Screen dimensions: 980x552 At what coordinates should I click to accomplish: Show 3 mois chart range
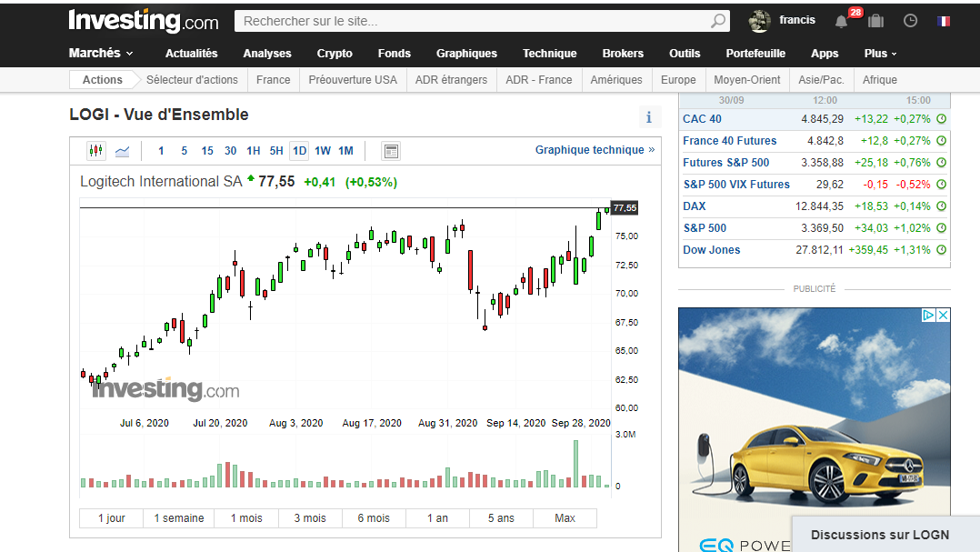tap(310, 518)
